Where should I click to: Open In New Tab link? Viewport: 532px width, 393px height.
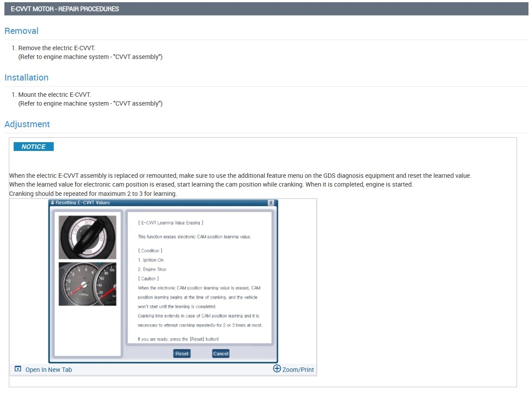pos(48,370)
